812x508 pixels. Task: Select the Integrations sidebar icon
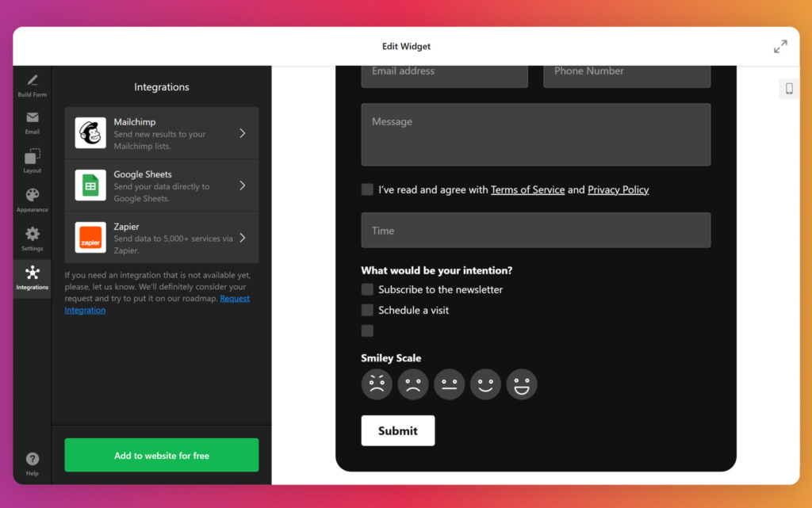32,278
